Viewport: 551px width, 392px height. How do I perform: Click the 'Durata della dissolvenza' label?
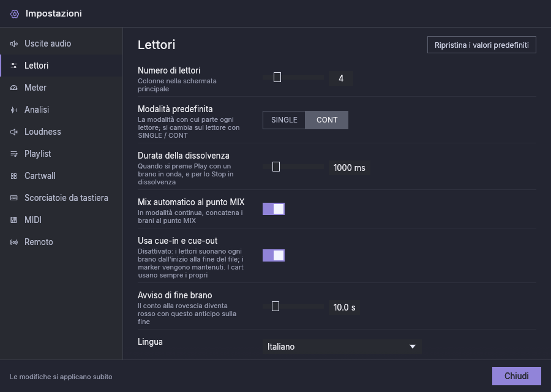click(x=184, y=156)
